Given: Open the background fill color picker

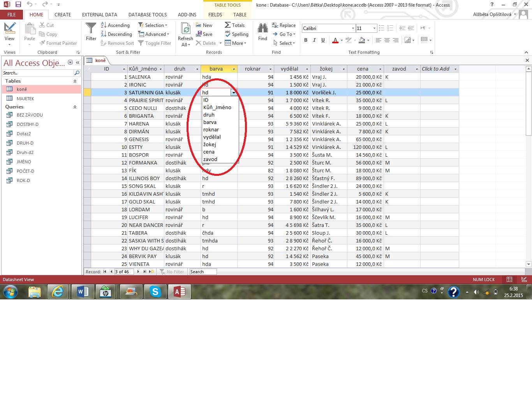Looking at the screenshot, I should [x=362, y=40].
